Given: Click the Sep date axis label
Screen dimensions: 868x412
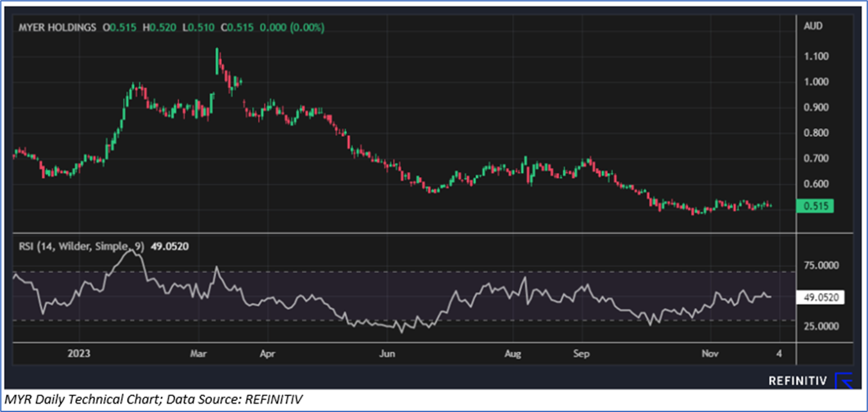Looking at the screenshot, I should coord(581,353).
